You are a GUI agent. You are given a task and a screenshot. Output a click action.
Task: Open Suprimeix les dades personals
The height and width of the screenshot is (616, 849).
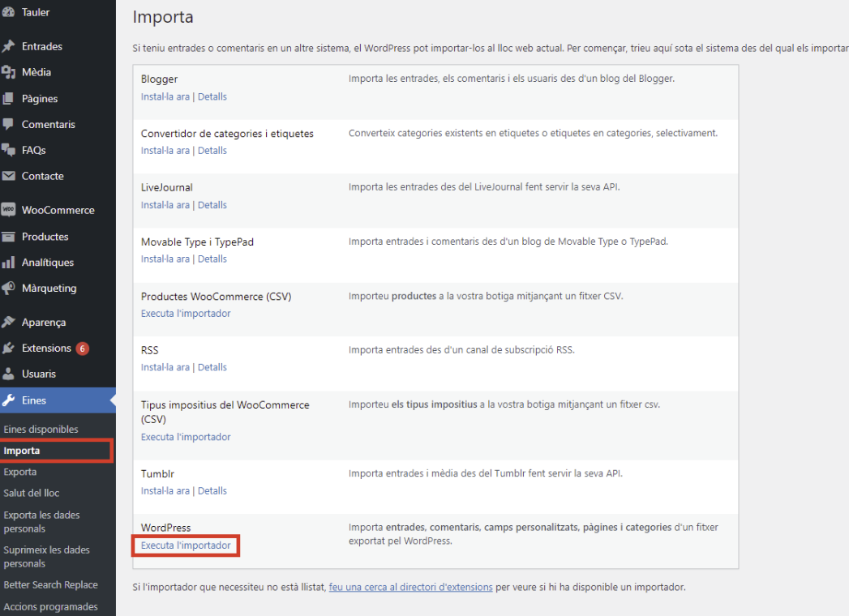coord(46,557)
